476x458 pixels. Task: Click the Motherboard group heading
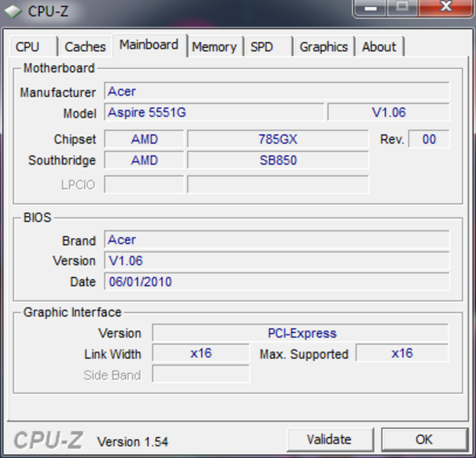[x=59, y=68]
